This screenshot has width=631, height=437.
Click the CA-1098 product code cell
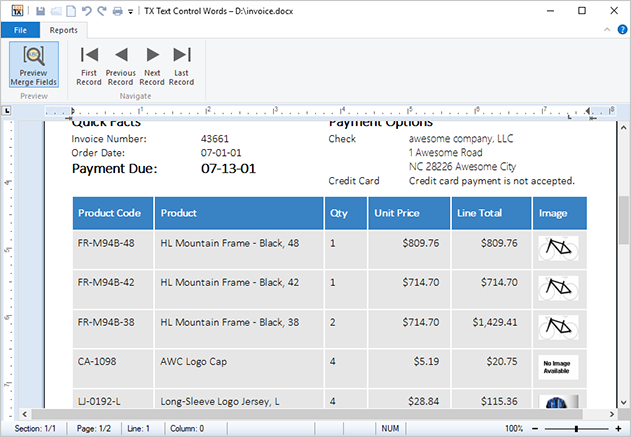(x=113, y=368)
